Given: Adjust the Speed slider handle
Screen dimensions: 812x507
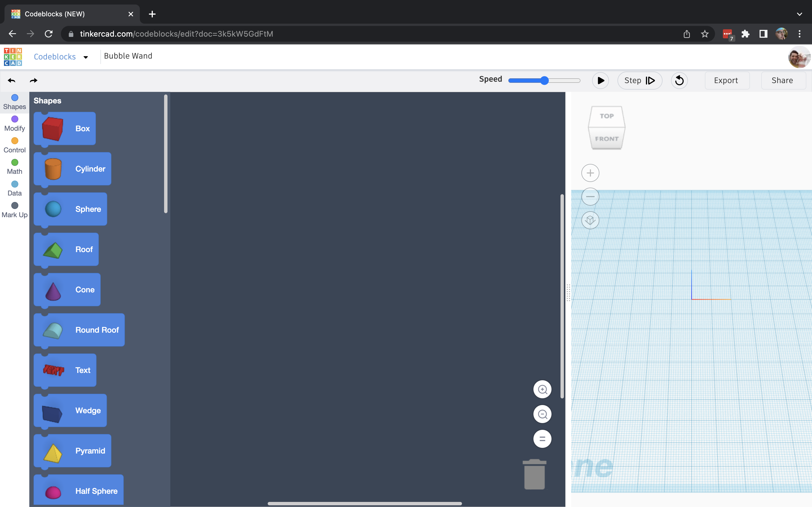Looking at the screenshot, I should coord(544,81).
